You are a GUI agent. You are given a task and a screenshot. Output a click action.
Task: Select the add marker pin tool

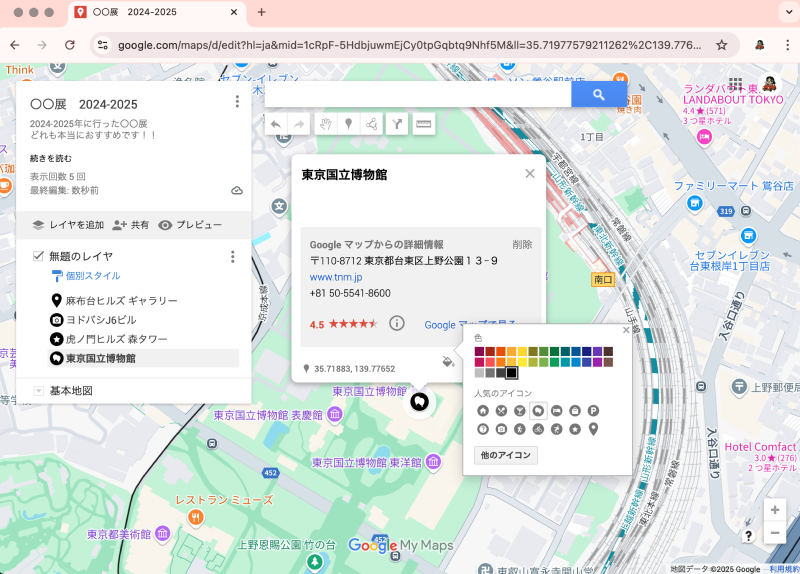(x=348, y=124)
